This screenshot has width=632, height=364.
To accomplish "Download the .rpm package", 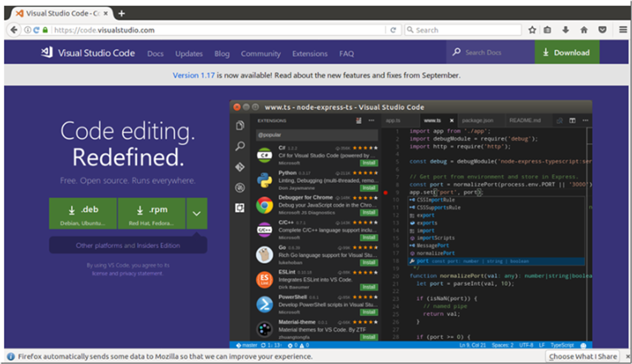I will tap(152, 214).
